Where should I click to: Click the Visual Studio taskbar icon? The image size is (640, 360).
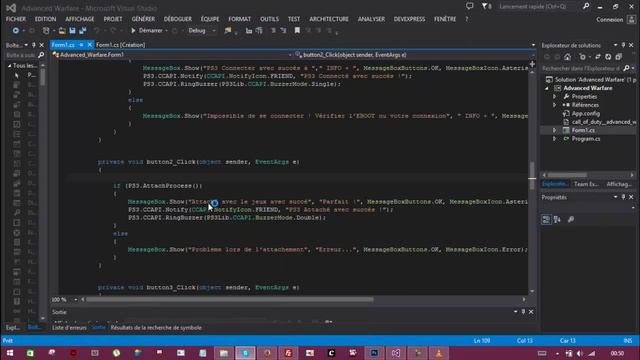tap(396, 353)
